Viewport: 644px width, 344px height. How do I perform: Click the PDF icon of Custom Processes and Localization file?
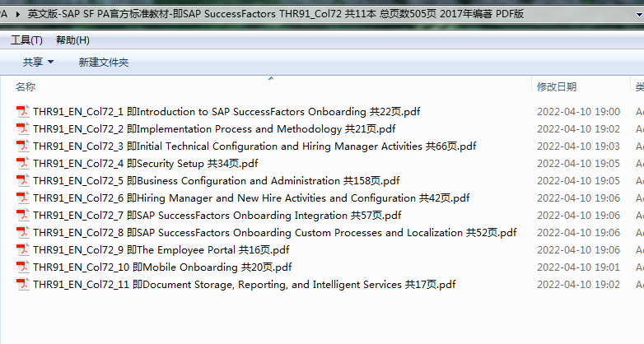tap(22, 232)
